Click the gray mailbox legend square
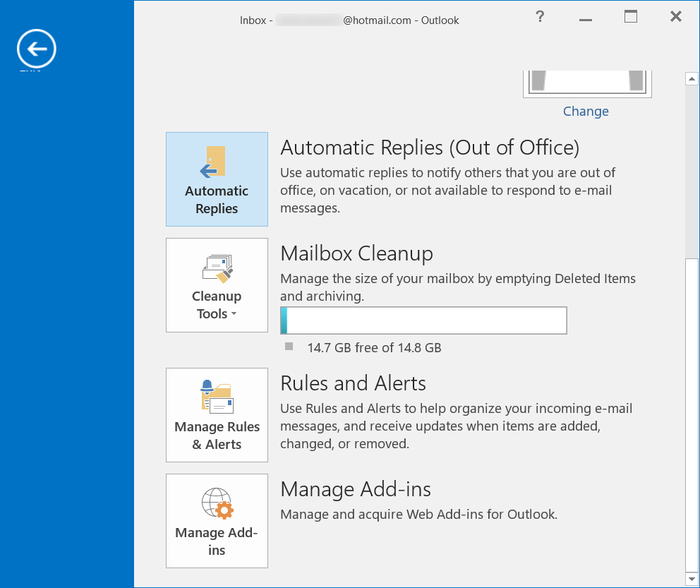Screen dimensions: 700x588 [289, 346]
